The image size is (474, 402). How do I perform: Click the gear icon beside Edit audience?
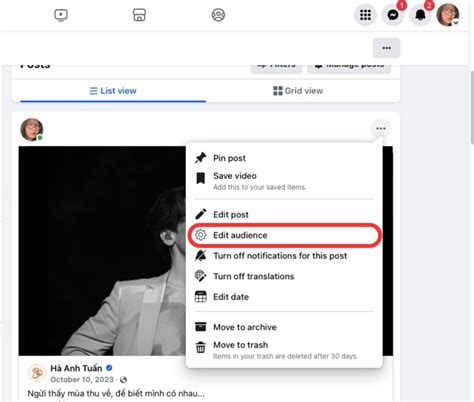tap(201, 235)
